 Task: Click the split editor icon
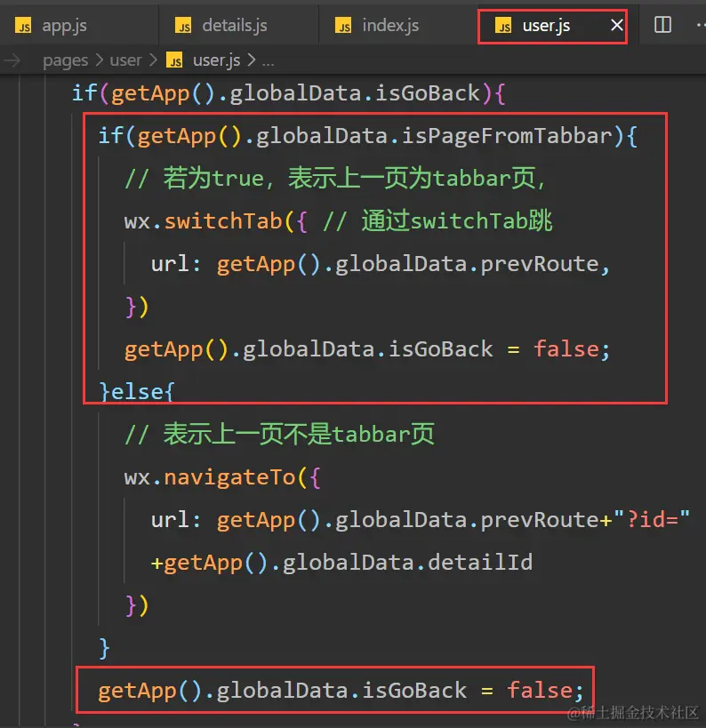pyautogui.click(x=662, y=25)
